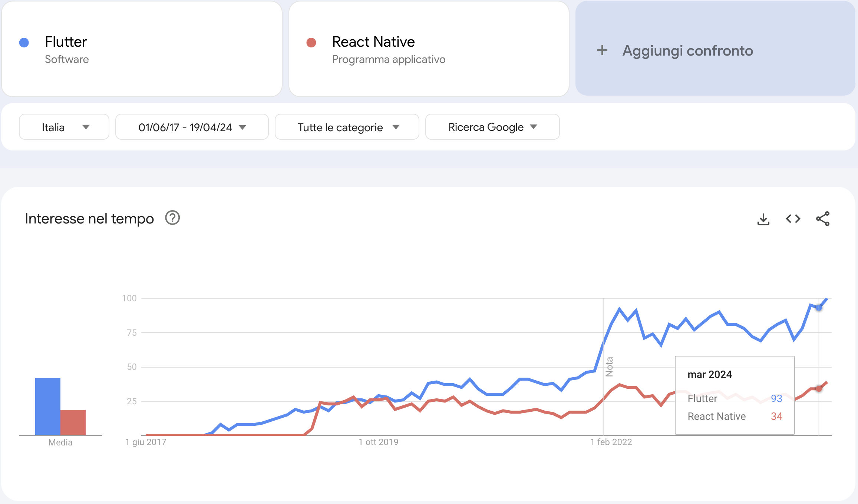Click the Nota marker on the chart
Image resolution: width=858 pixels, height=504 pixels.
pyautogui.click(x=609, y=367)
